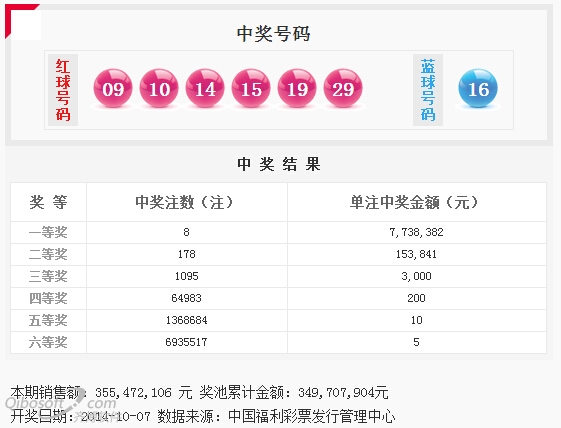Image resolution: width=561 pixels, height=428 pixels.
Task: Click the red ball numbered 29
Action: click(343, 88)
